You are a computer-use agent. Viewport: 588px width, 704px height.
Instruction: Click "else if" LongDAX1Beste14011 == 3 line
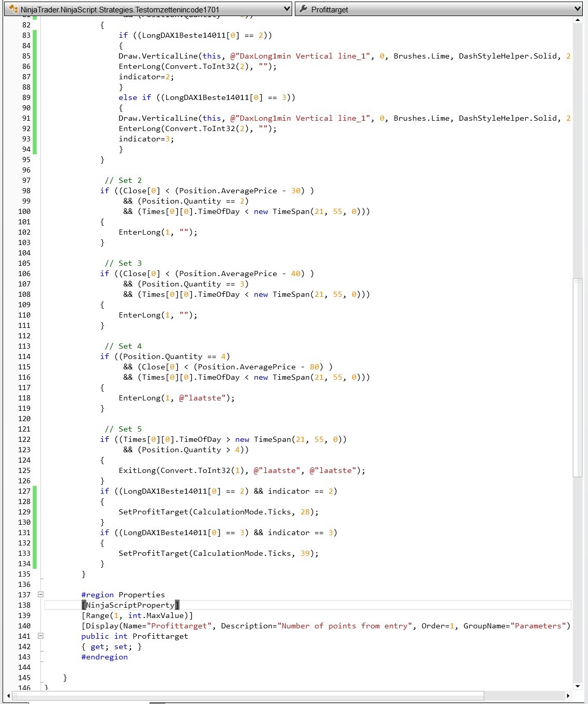pos(207,97)
